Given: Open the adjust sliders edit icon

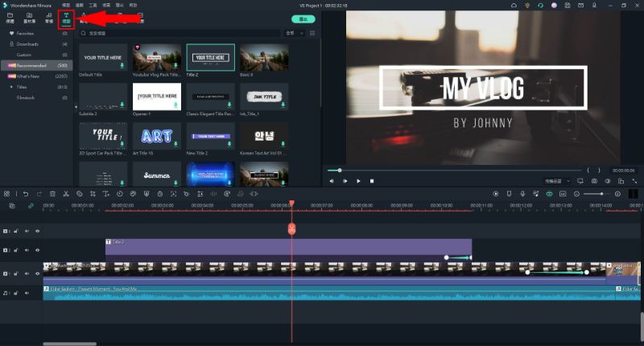Looking at the screenshot, I should point(200,194).
